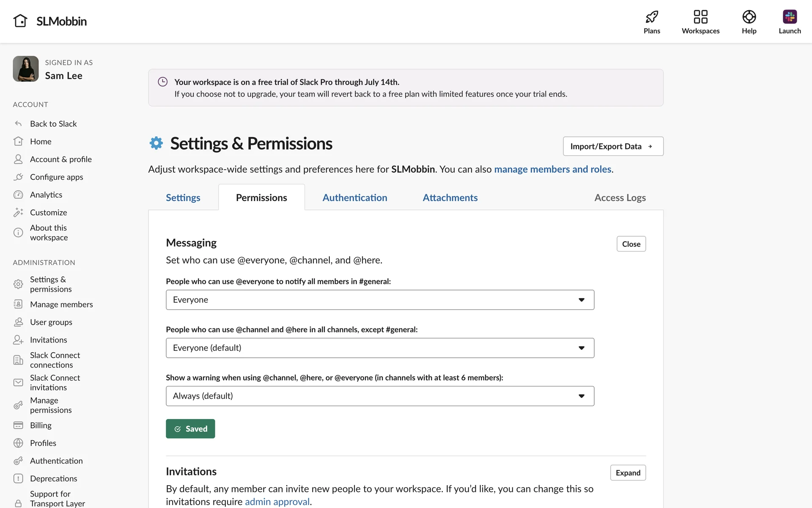Open the @channel and @here permission dropdown
Image resolution: width=812 pixels, height=508 pixels.
[379, 348]
